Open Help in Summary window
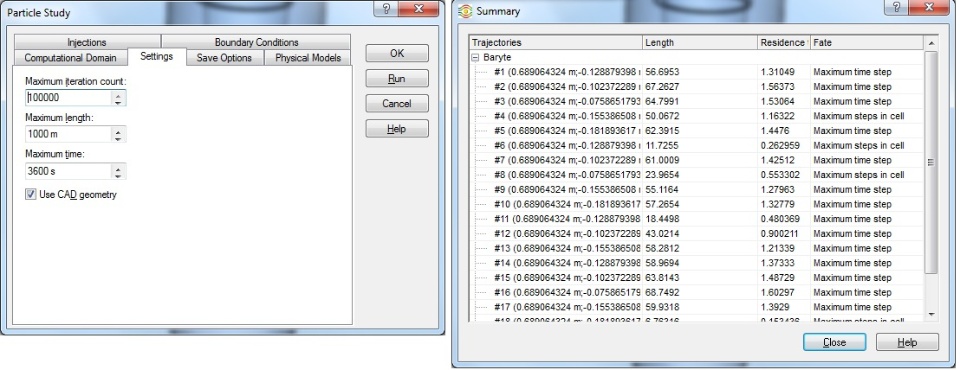The width and height of the screenshot is (960, 370). pyautogui.click(x=907, y=342)
